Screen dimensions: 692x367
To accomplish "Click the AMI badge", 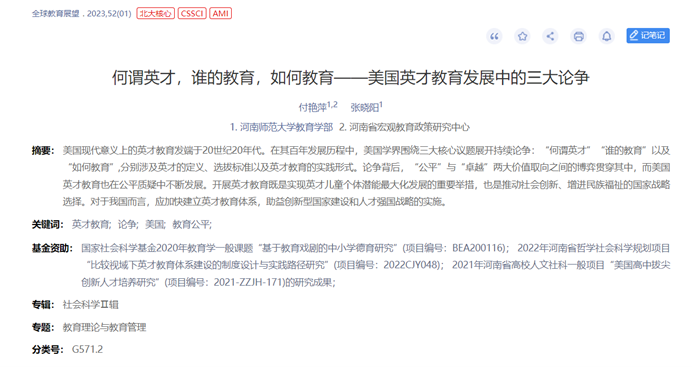I will click(221, 14).
